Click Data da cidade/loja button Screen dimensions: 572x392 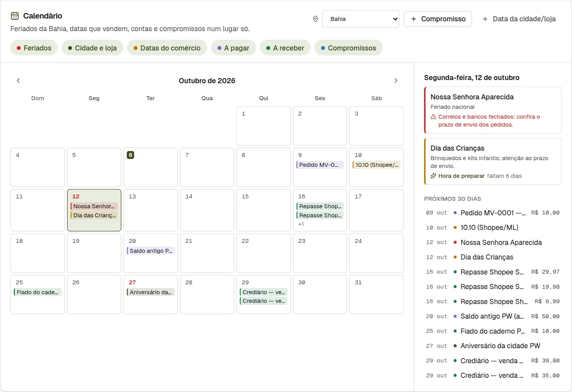pyautogui.click(x=519, y=19)
